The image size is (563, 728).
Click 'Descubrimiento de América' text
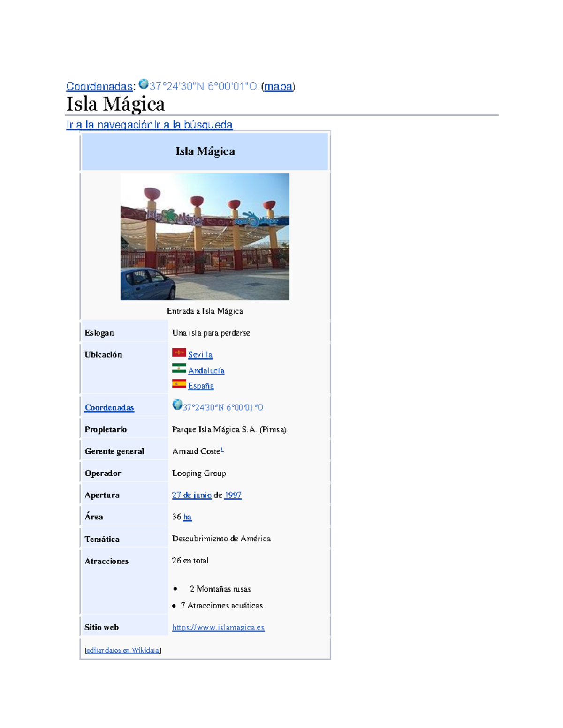(221, 539)
